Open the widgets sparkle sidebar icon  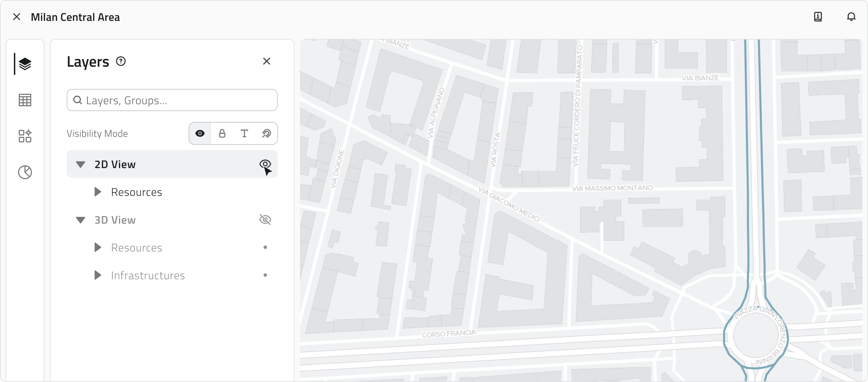click(25, 136)
